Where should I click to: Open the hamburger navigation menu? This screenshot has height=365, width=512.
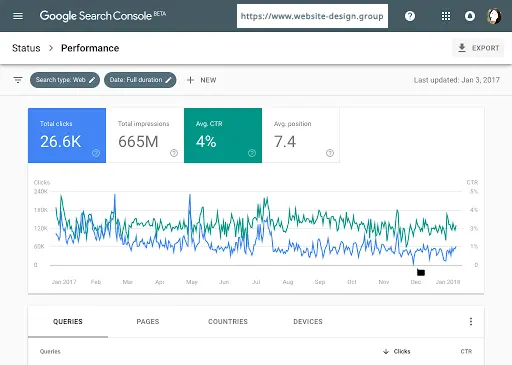18,16
